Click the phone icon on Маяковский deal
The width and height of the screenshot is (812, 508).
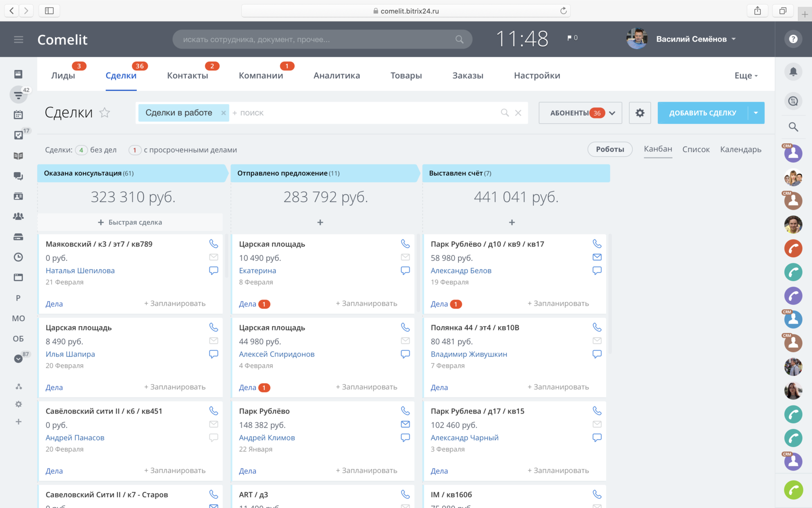[x=214, y=244]
